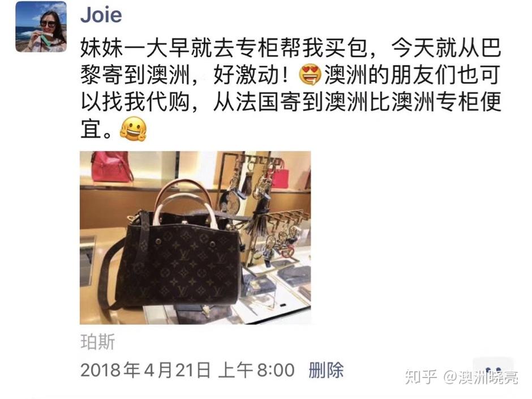Select the post line starting 妹妹一大早
The height and width of the screenshot is (399, 532).
tap(291, 48)
